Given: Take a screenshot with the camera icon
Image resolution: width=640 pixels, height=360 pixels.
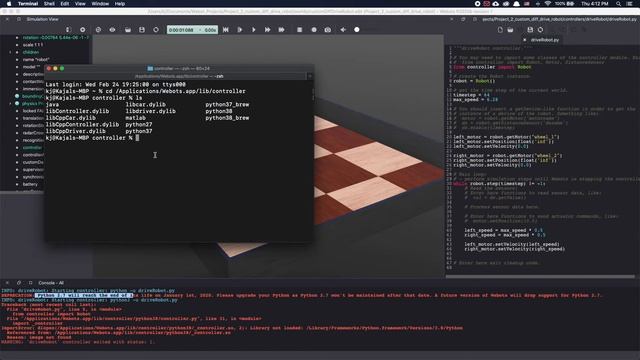Looking at the screenshot, I should click(x=328, y=30).
